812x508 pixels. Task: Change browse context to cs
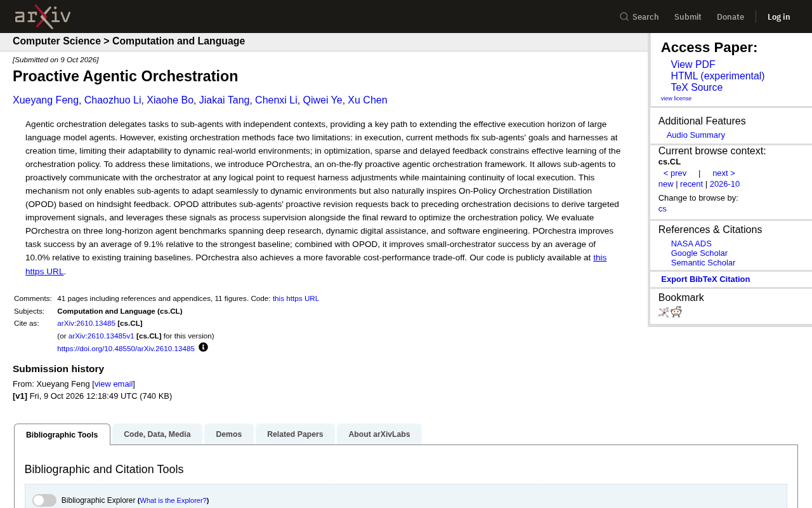662,209
